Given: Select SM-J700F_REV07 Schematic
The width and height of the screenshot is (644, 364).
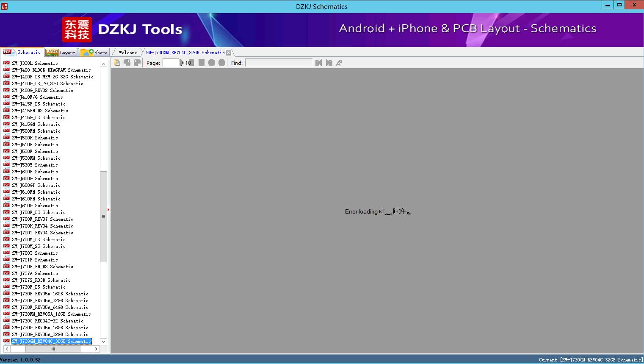Looking at the screenshot, I should click(43, 219).
